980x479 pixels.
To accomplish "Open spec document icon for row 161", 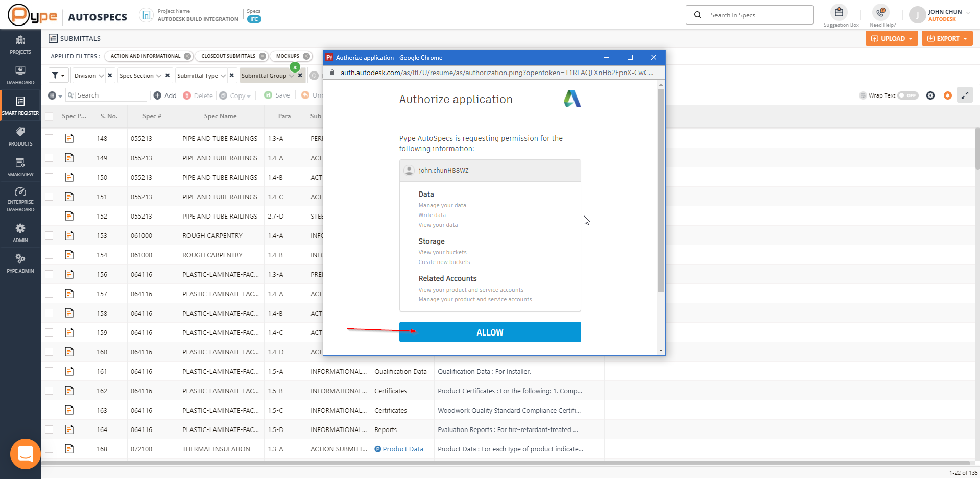I will click(69, 371).
